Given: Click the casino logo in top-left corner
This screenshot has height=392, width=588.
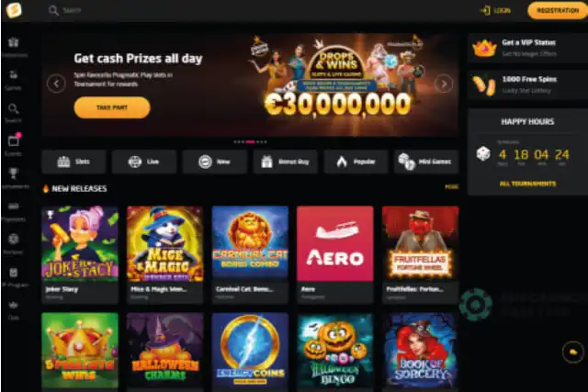Looking at the screenshot, I should point(14,10).
